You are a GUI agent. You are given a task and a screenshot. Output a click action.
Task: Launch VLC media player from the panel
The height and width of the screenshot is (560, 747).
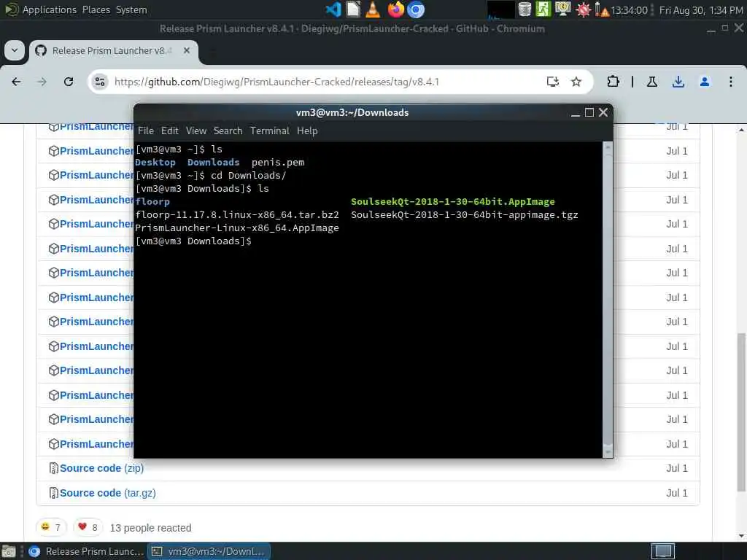point(373,9)
